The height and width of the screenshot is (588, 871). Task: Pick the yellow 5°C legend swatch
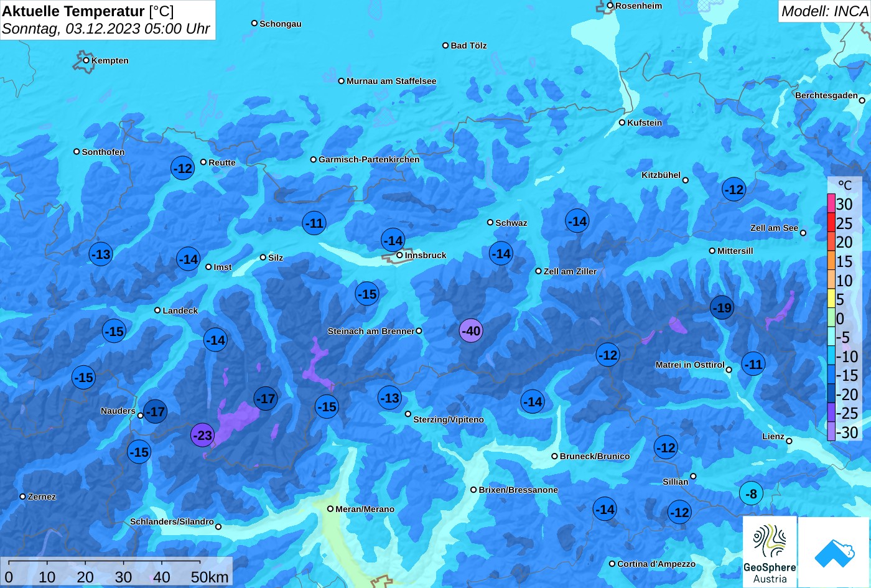tap(831, 299)
